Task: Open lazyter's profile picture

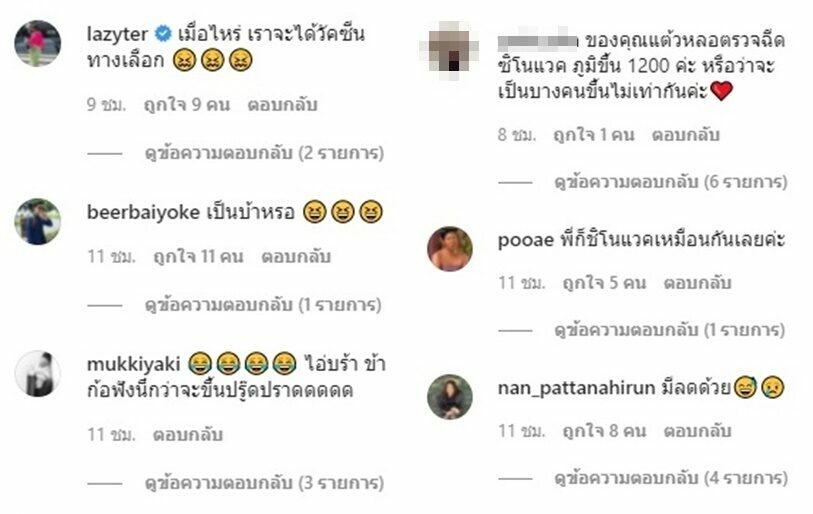Action: pos(37,44)
